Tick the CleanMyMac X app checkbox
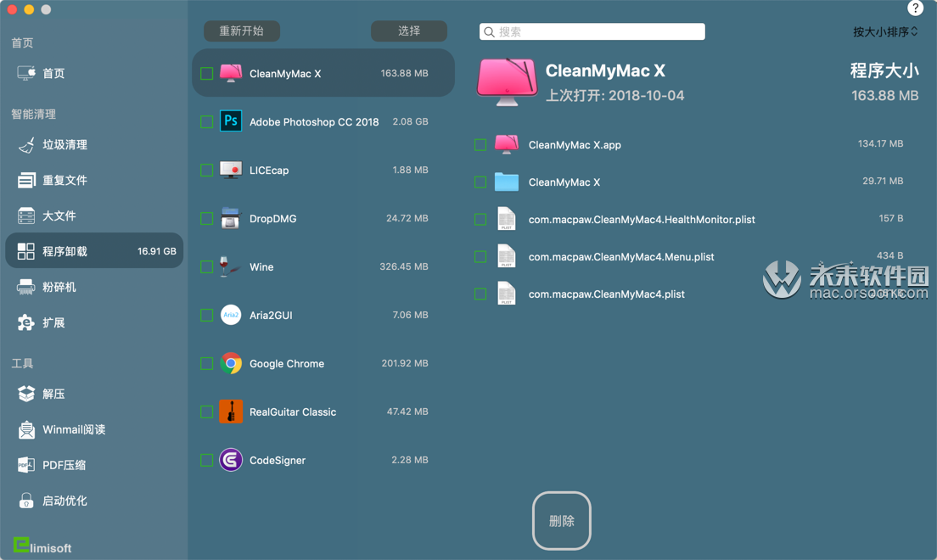The height and width of the screenshot is (560, 937). tap(207, 74)
